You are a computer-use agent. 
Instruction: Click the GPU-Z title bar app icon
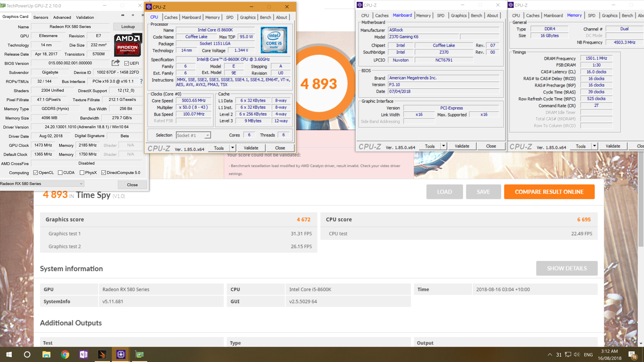3,6
